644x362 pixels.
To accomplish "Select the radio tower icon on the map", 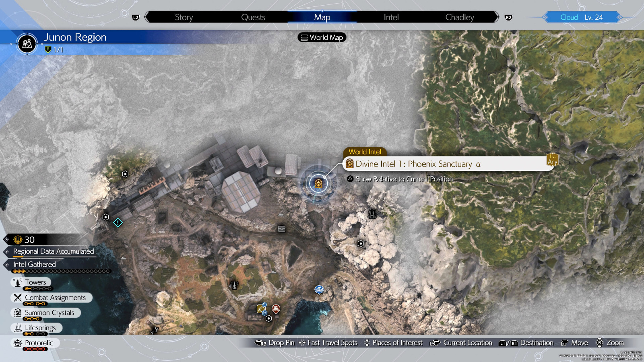I will point(234,285).
